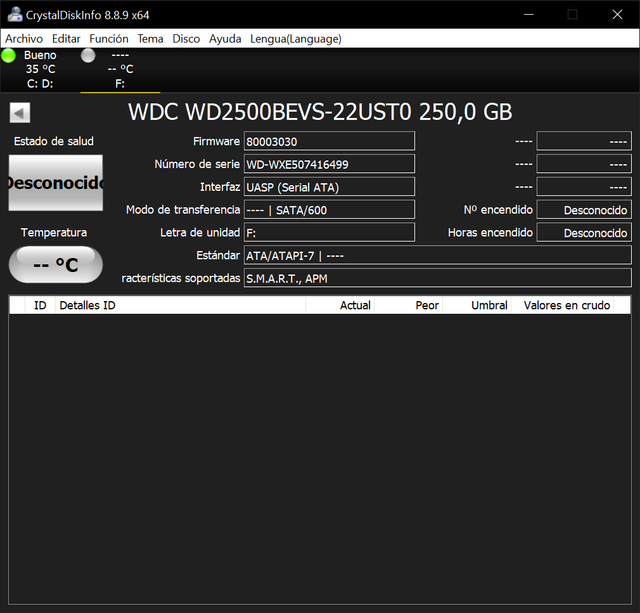This screenshot has height=613, width=640.
Task: Click the ID column header
Action: pos(40,305)
